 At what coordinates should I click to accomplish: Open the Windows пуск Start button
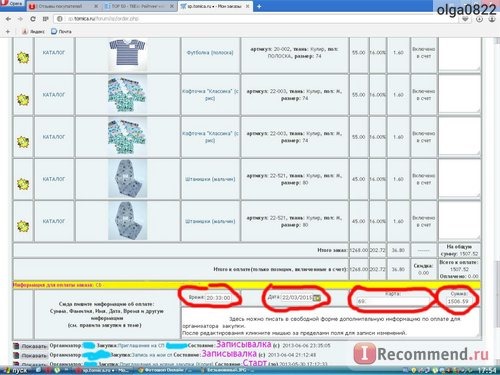15,371
